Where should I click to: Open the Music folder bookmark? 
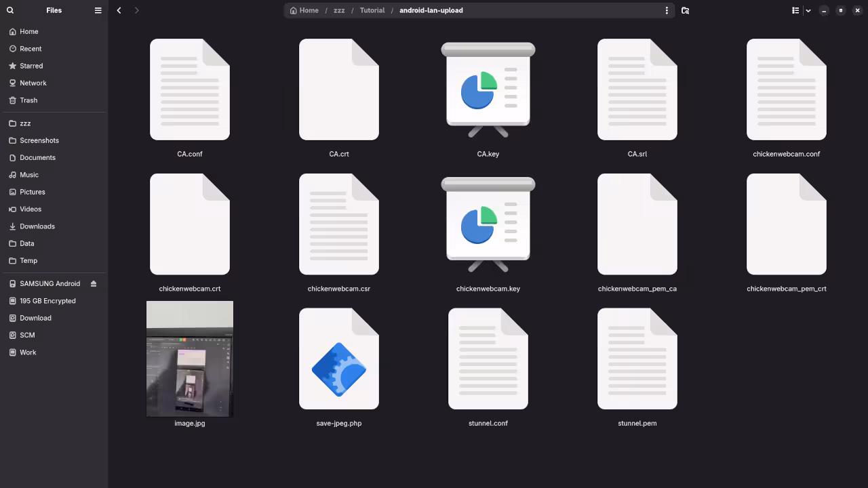[54, 175]
